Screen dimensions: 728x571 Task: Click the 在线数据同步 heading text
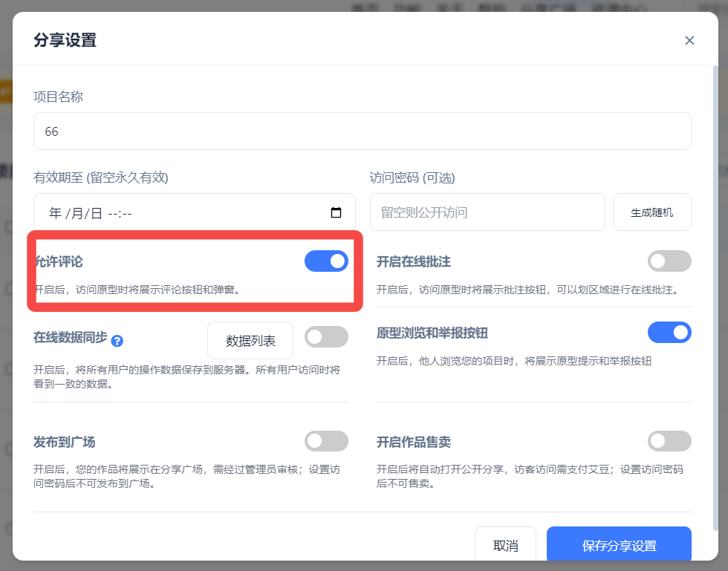71,337
